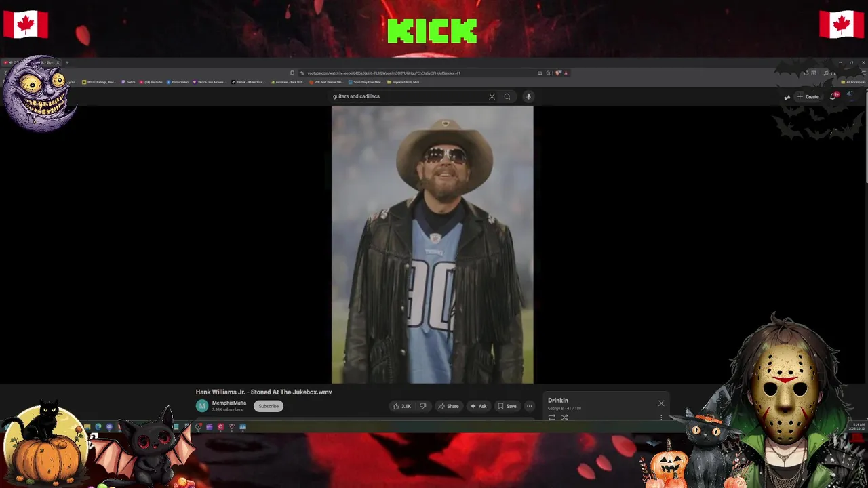This screenshot has width=868, height=488.
Task: Open Microsoft Edge from the taskbar
Action: click(98, 427)
